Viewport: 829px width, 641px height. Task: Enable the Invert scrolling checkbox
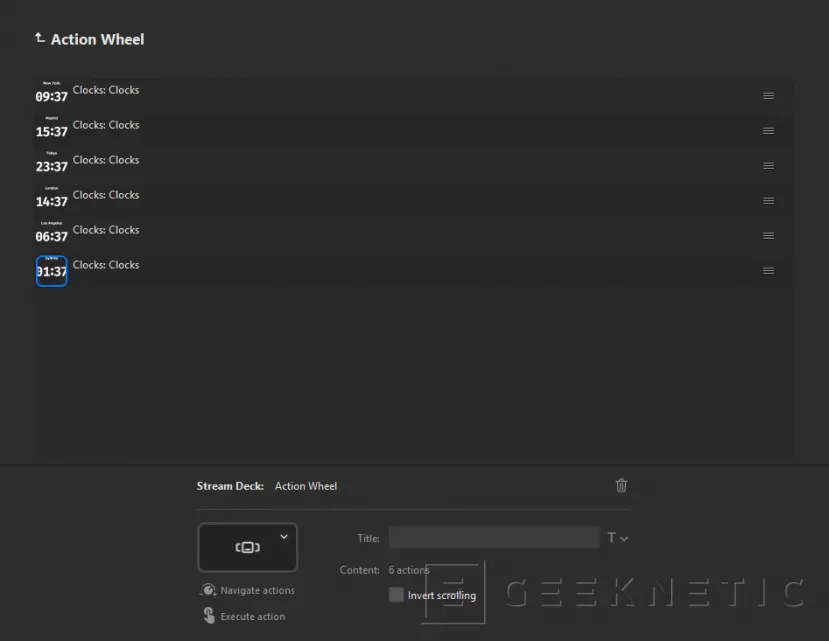pos(397,595)
